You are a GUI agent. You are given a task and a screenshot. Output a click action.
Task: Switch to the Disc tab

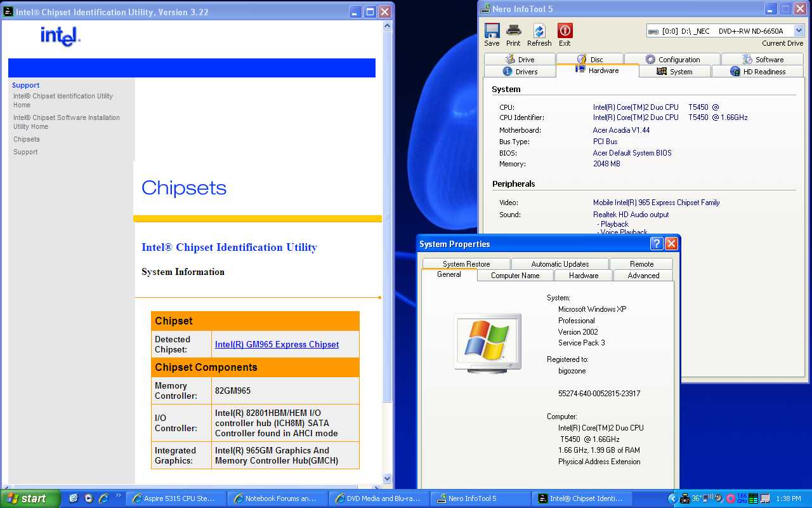point(590,59)
